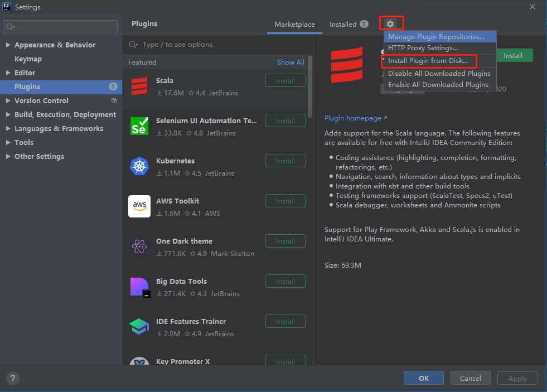The width and height of the screenshot is (547, 392).
Task: Choose Install Plugin from Disk option
Action: pos(428,61)
